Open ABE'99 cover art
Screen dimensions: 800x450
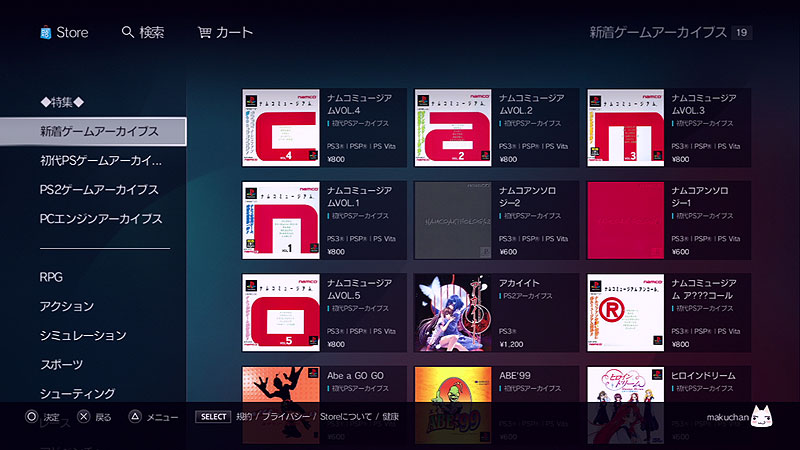[453, 405]
